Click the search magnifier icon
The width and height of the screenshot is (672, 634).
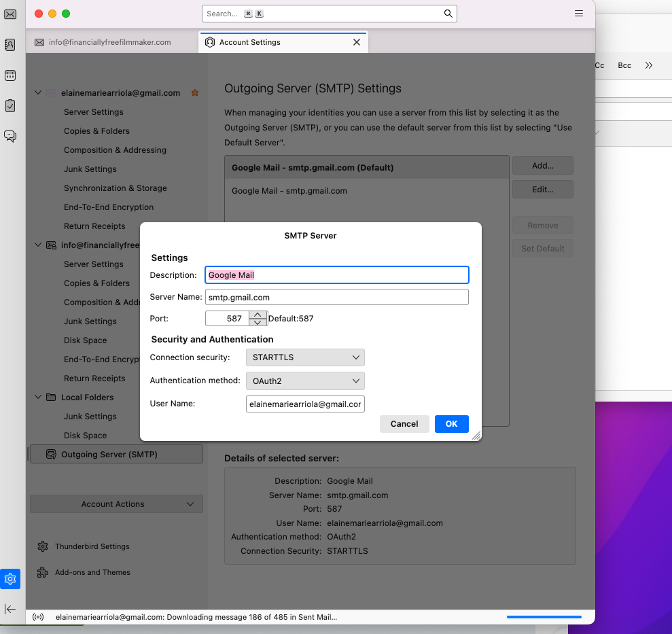448,14
